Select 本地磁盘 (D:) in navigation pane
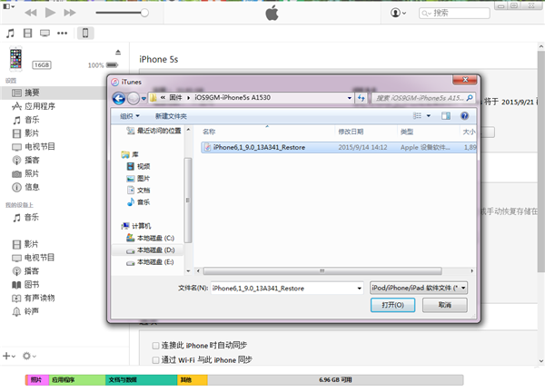The image size is (545, 392). point(150,250)
